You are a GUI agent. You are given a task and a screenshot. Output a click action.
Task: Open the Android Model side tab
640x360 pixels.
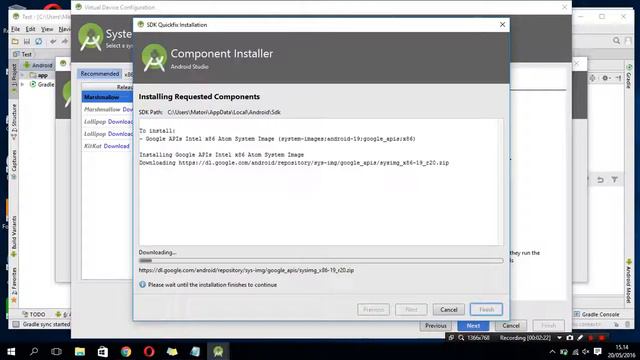point(629,282)
